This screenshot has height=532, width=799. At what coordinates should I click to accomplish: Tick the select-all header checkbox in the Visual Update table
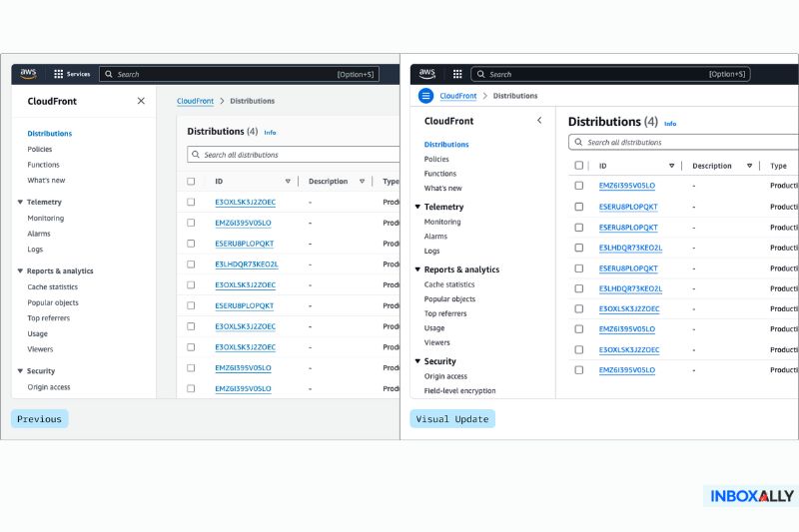coord(579,166)
